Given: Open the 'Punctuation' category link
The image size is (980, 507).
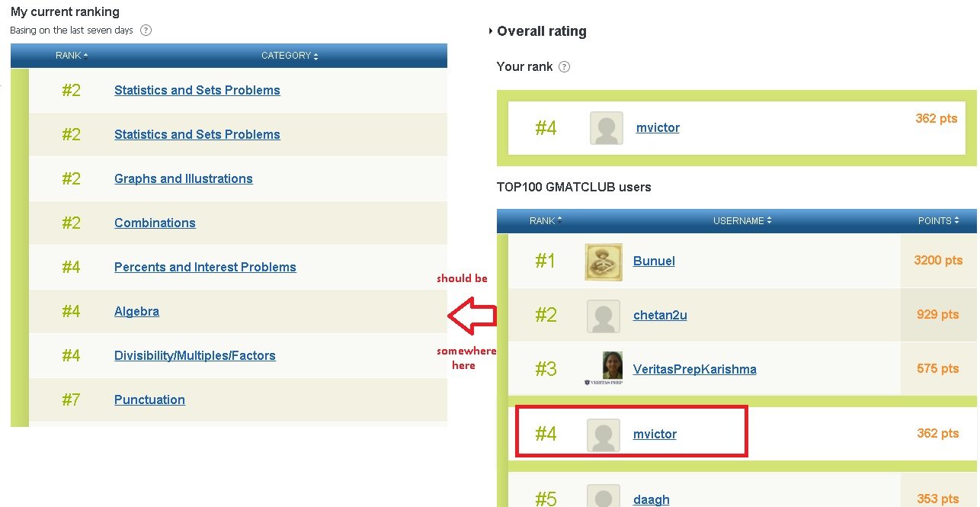Looking at the screenshot, I should coord(149,400).
